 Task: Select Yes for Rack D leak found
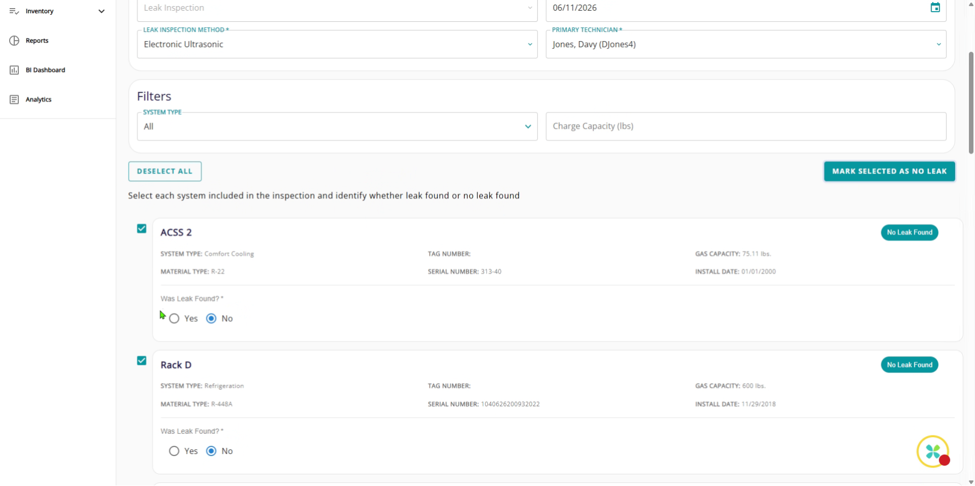click(x=174, y=451)
